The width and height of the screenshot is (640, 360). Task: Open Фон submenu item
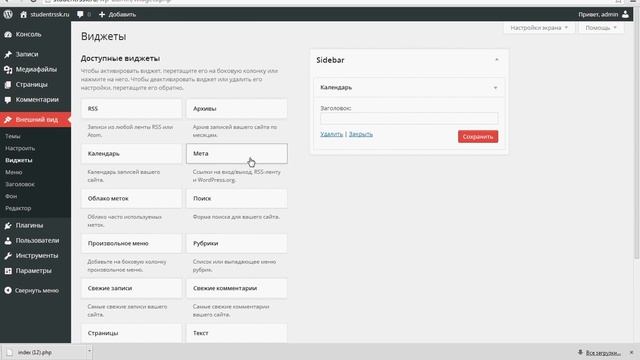pyautogui.click(x=11, y=196)
